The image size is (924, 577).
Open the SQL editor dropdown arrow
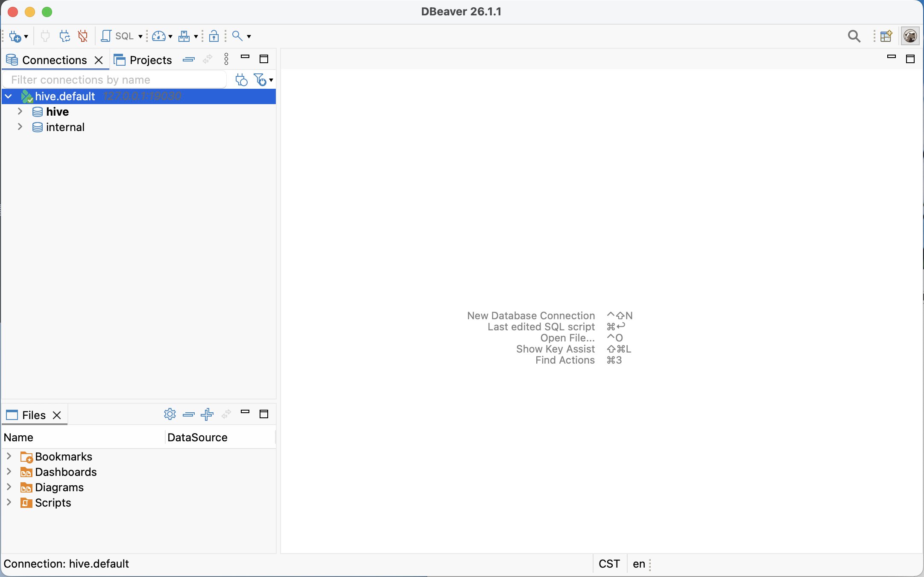pyautogui.click(x=140, y=37)
